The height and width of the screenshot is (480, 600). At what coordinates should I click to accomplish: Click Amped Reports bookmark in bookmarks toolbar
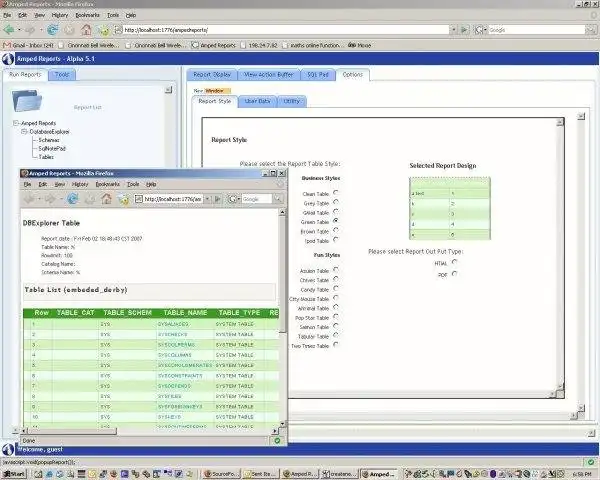(214, 45)
